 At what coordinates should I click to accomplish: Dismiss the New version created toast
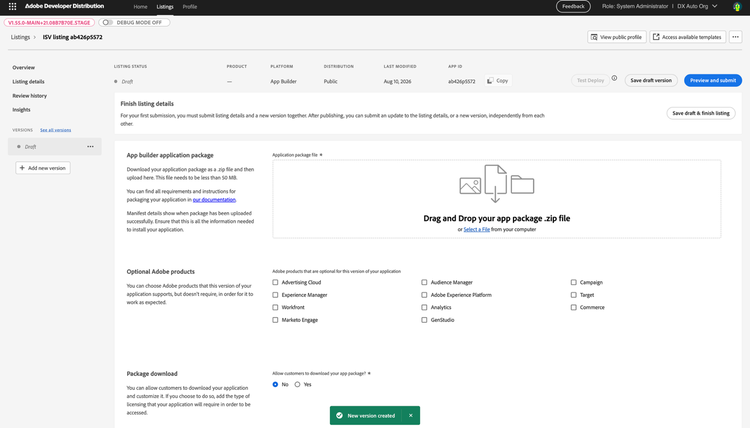pyautogui.click(x=410, y=416)
